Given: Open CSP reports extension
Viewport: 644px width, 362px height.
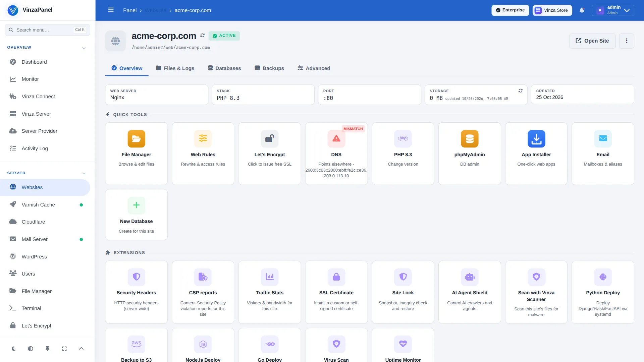Looking at the screenshot, I should (203, 292).
